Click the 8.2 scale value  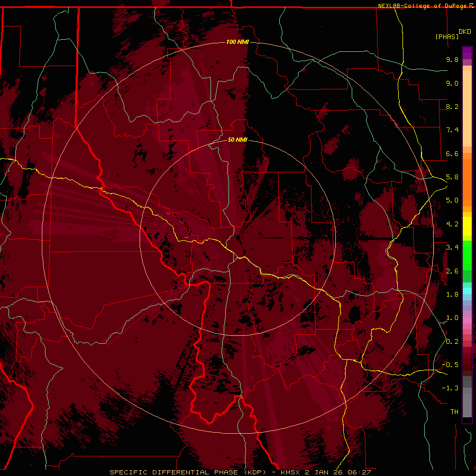[x=452, y=106]
